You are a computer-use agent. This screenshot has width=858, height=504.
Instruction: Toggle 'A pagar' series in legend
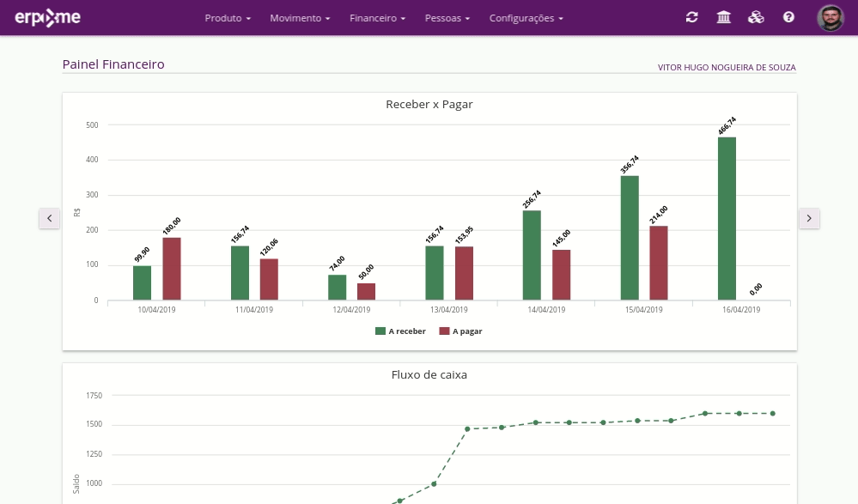click(460, 331)
